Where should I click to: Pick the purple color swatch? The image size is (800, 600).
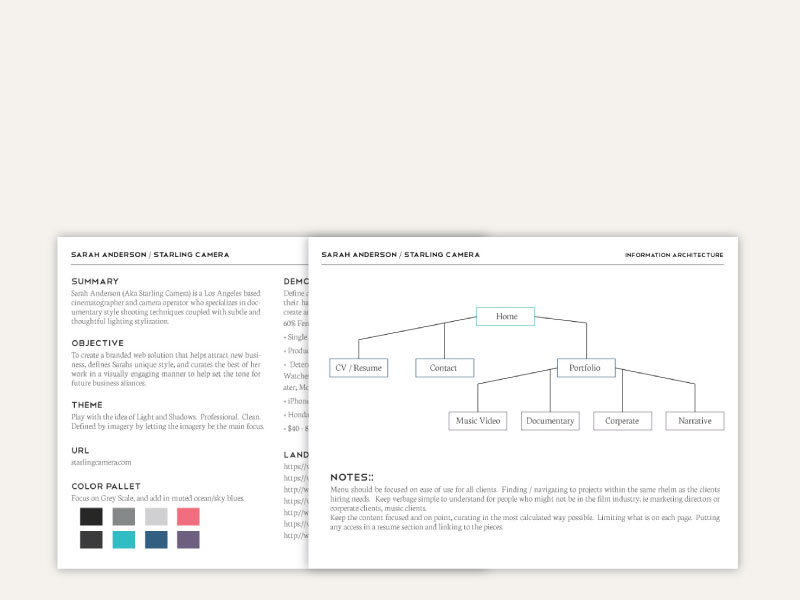tap(188, 539)
